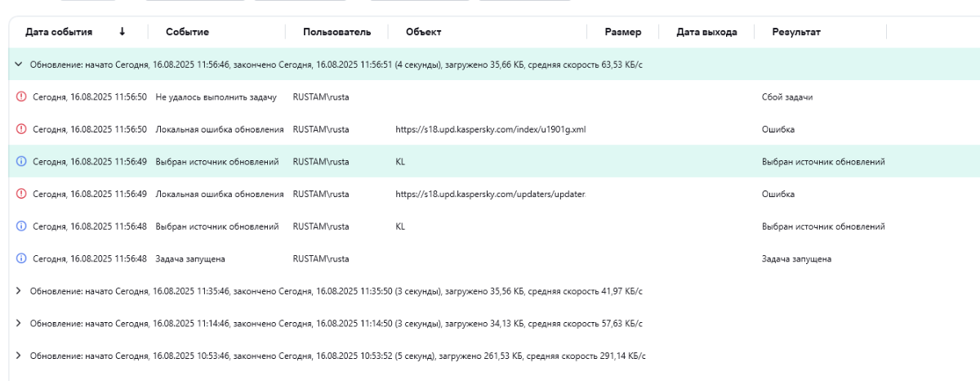Click the info icon beside "Задача запущена"

tap(21, 259)
